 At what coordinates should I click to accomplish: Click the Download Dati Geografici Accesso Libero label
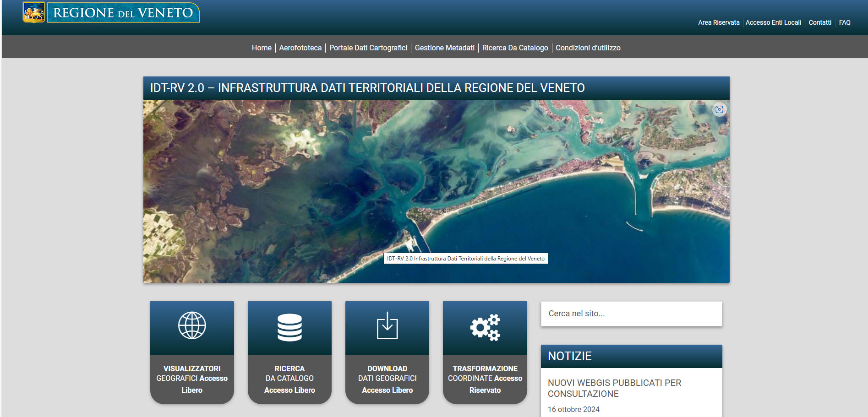(388, 379)
